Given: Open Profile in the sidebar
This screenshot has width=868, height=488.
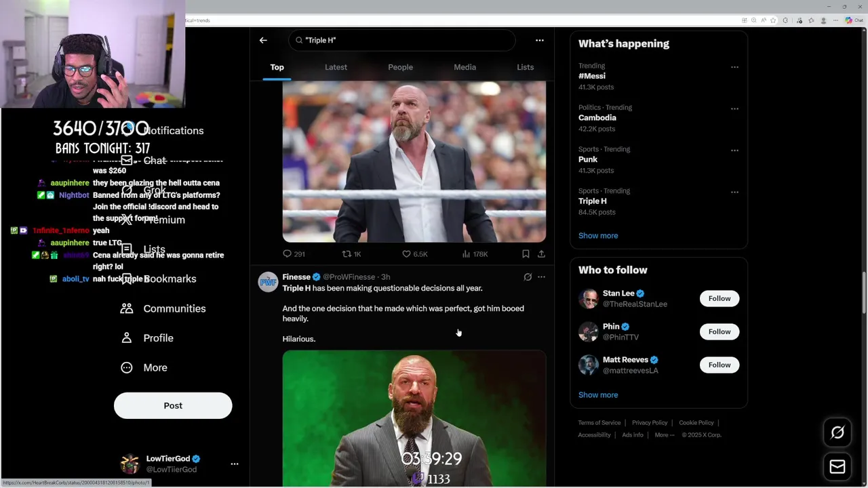Looking at the screenshot, I should tap(146, 338).
